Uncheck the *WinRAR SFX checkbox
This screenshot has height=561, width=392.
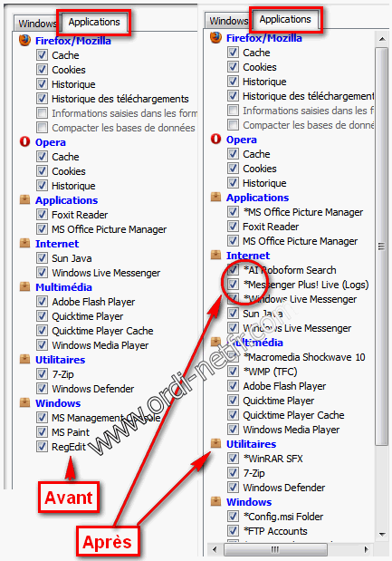tap(233, 459)
